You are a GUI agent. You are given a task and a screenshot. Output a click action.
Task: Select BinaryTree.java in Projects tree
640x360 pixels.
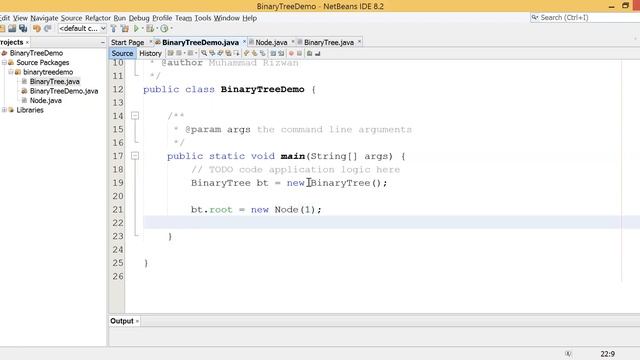[x=55, y=82]
